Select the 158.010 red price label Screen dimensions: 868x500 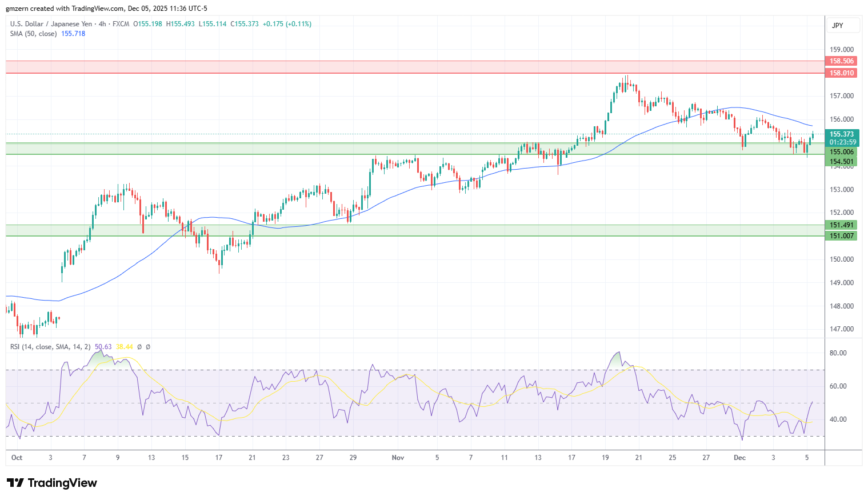pyautogui.click(x=842, y=73)
